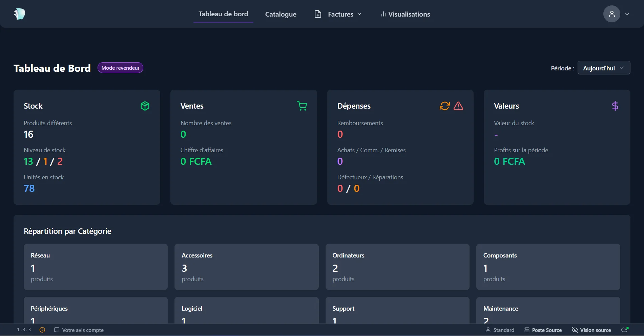
Task: Click the Profits sur la période value
Action: point(510,161)
